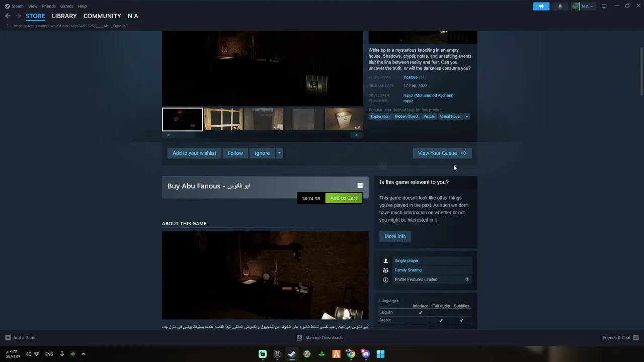This screenshot has width=644, height=362.
Task: Select the Puzzle tag
Action: click(429, 116)
